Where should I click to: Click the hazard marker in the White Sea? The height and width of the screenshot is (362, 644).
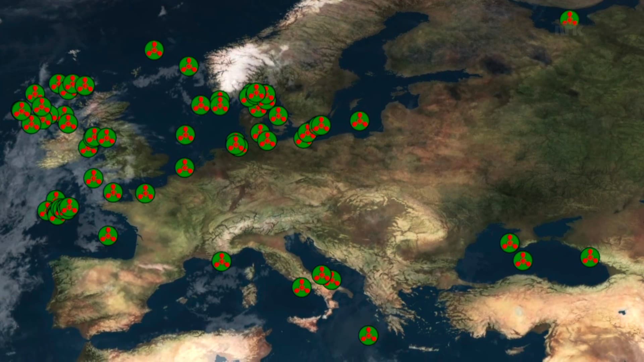click(x=569, y=20)
